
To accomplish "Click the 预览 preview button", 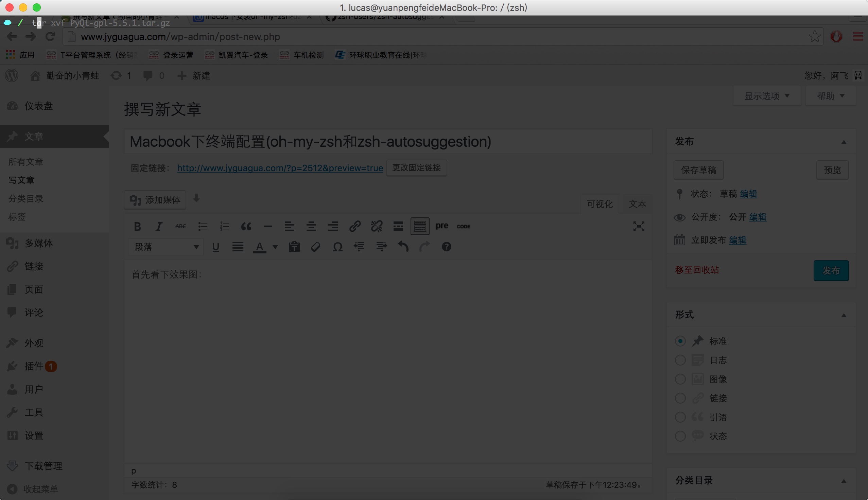I will pyautogui.click(x=832, y=170).
